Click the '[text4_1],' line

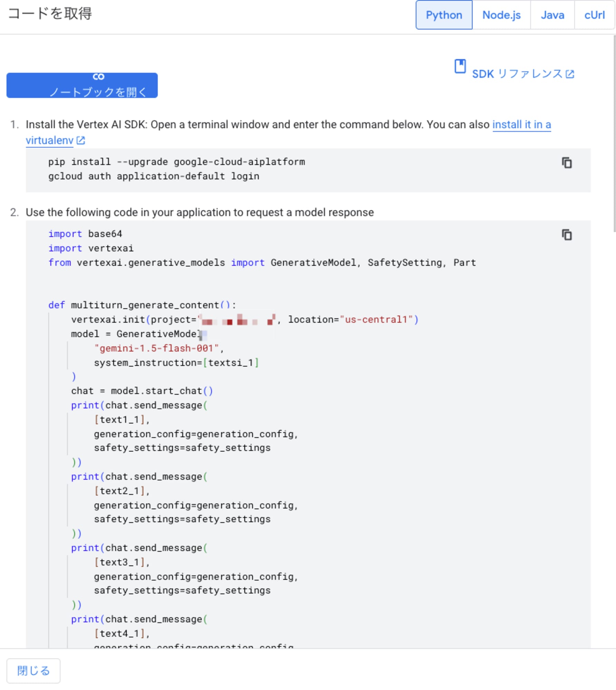[x=122, y=634]
